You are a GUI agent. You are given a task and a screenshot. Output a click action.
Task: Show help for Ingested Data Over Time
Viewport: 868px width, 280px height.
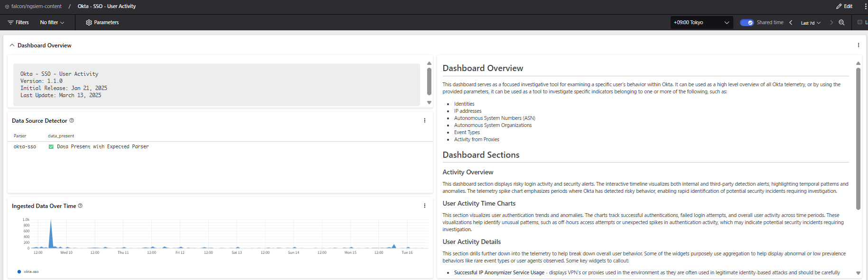pyautogui.click(x=80, y=206)
